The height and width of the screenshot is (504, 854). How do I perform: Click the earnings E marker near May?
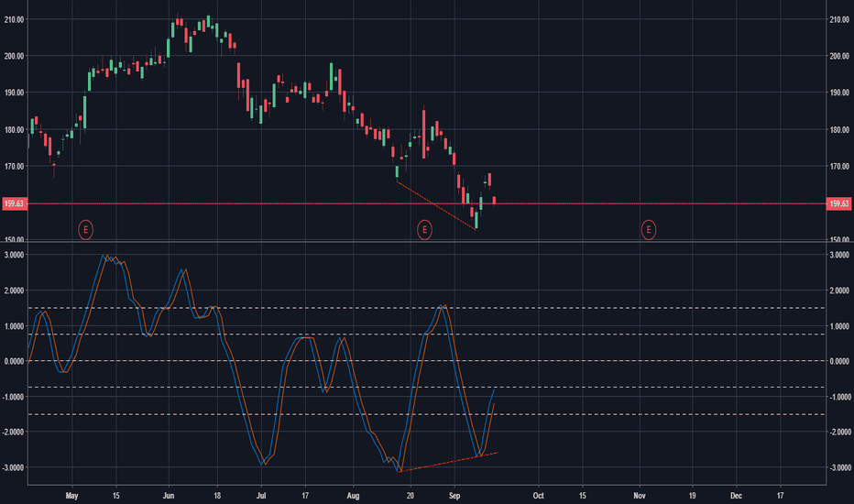[x=85, y=230]
